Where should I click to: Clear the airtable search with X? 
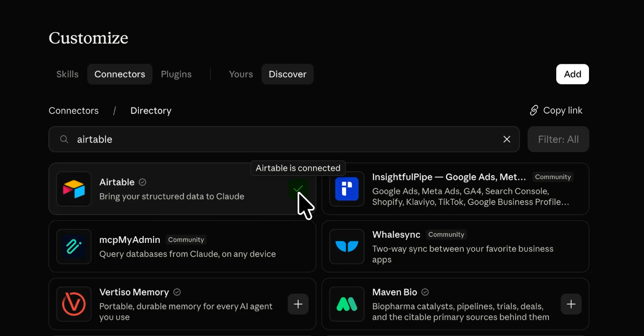click(x=507, y=139)
